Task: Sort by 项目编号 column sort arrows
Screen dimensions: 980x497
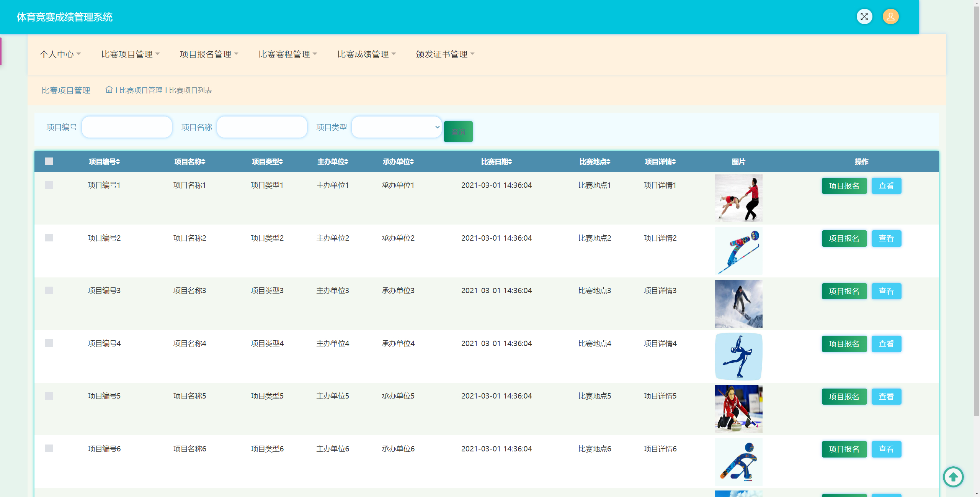Action: 118,162
